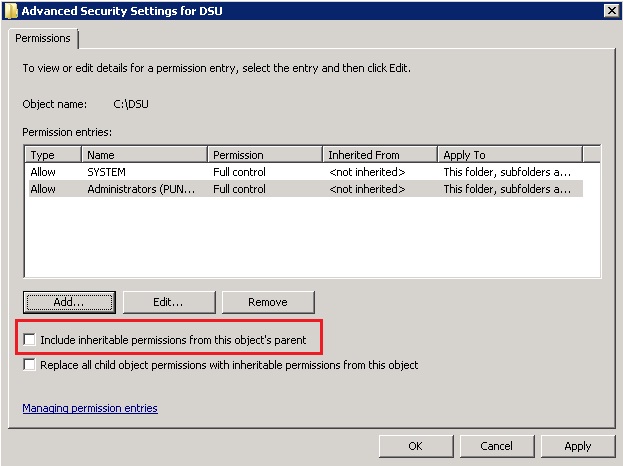Sort entries by the Type column header
This screenshot has height=466, width=623.
point(53,155)
